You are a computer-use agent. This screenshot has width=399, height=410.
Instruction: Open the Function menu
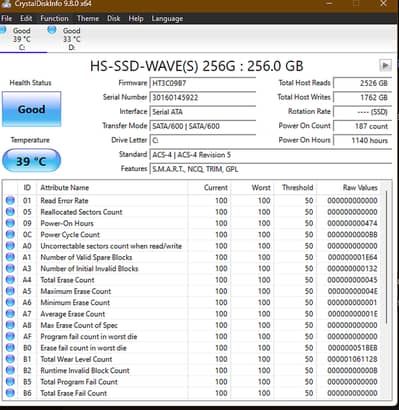[x=54, y=19]
